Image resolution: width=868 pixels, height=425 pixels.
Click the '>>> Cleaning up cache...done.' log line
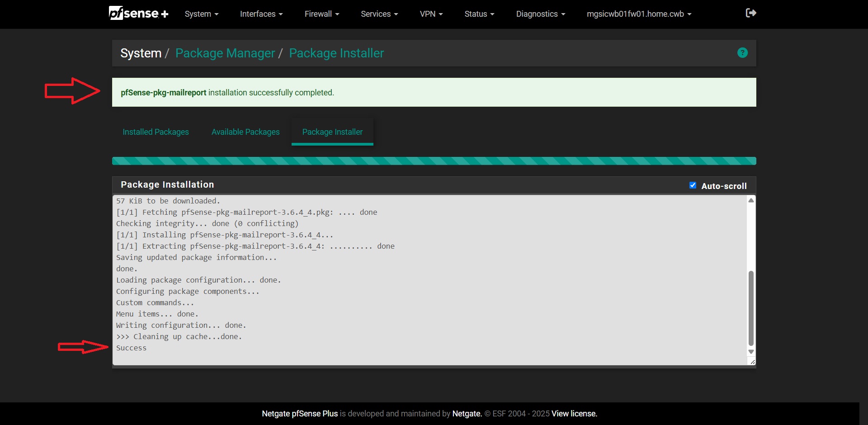(x=179, y=337)
